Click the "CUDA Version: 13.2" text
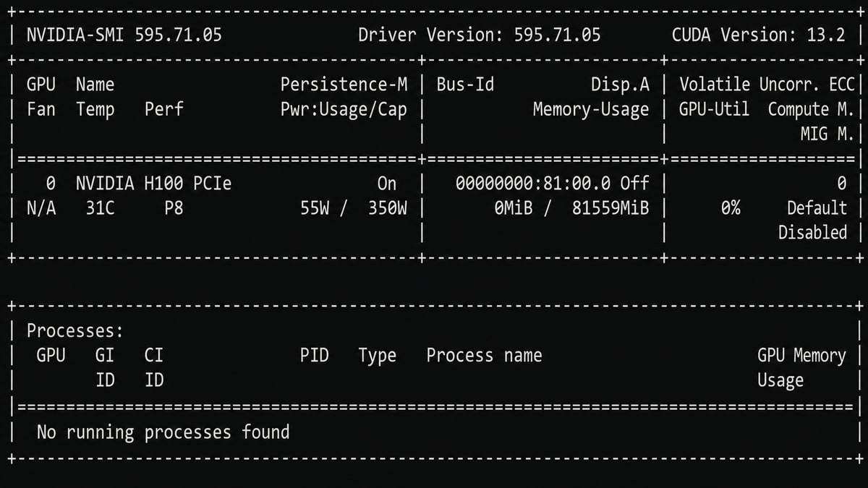This screenshot has height=488, width=868. [x=758, y=35]
